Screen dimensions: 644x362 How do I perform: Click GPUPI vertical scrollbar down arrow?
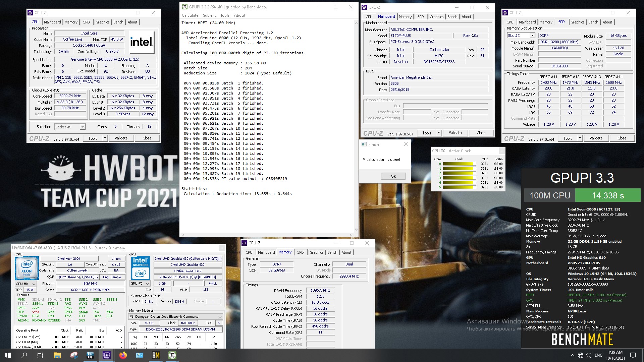tap(356, 230)
